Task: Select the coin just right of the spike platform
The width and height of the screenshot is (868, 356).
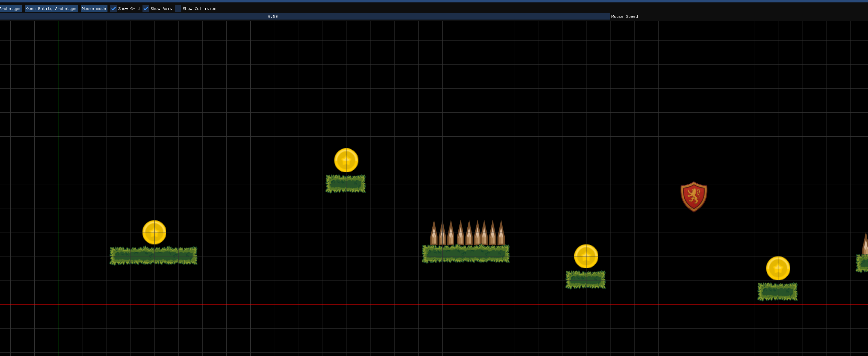Action: [x=586, y=256]
